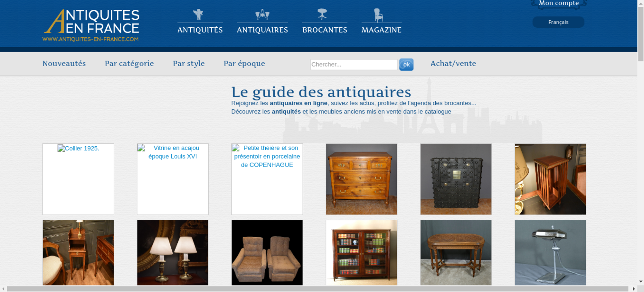Click the pedestal table icon above Brocantes

point(322,14)
